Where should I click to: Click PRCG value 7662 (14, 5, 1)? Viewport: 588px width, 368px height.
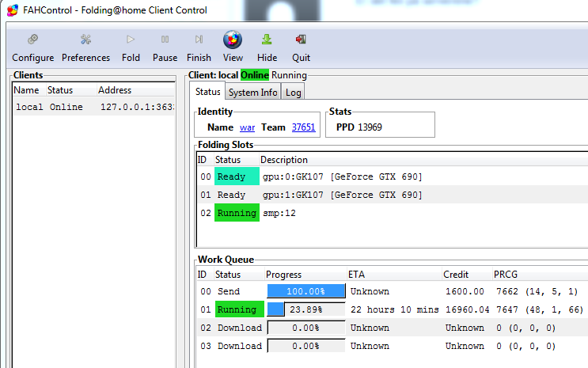pos(537,291)
